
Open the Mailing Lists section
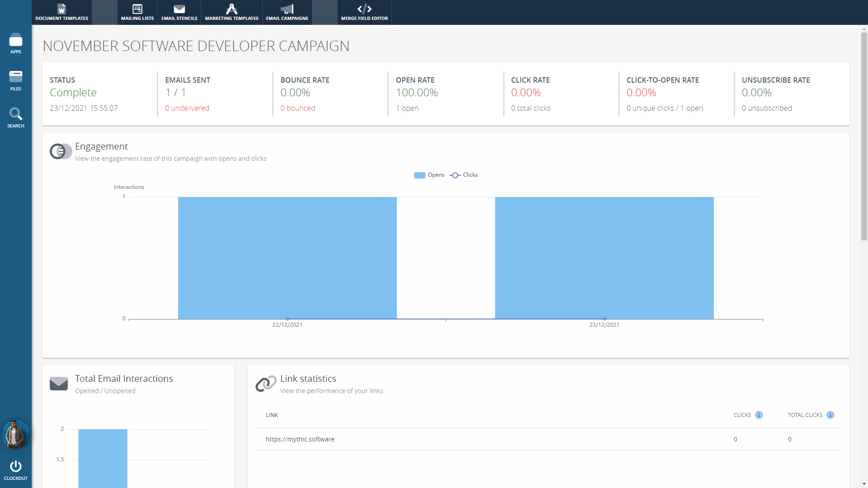click(137, 12)
